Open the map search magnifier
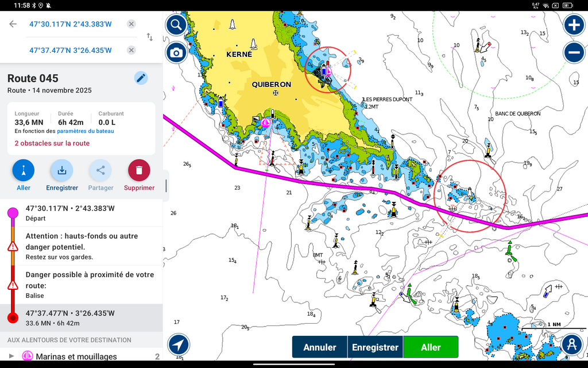The width and height of the screenshot is (588, 368). 176,25
